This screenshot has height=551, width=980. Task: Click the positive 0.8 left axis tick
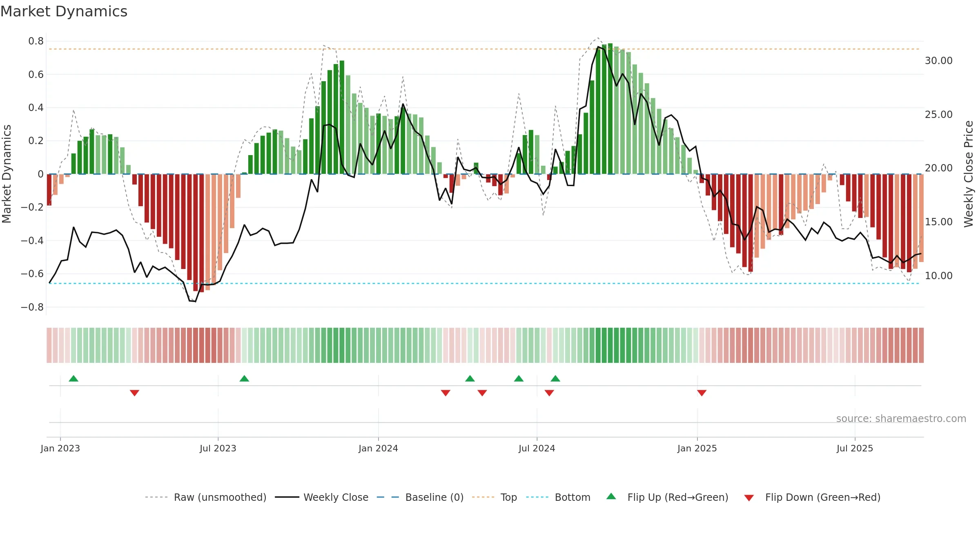36,41
